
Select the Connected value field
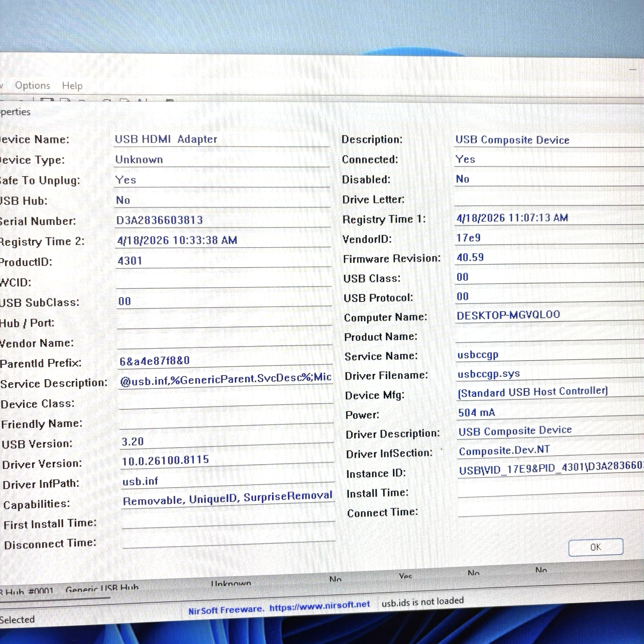pos(549,159)
